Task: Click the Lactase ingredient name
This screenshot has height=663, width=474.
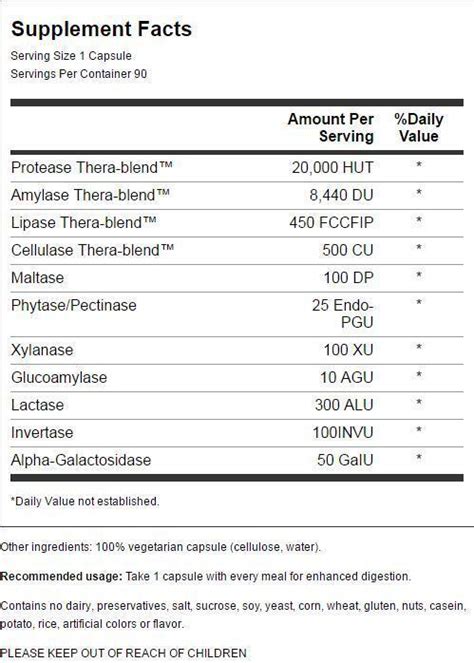Action: click(x=37, y=405)
